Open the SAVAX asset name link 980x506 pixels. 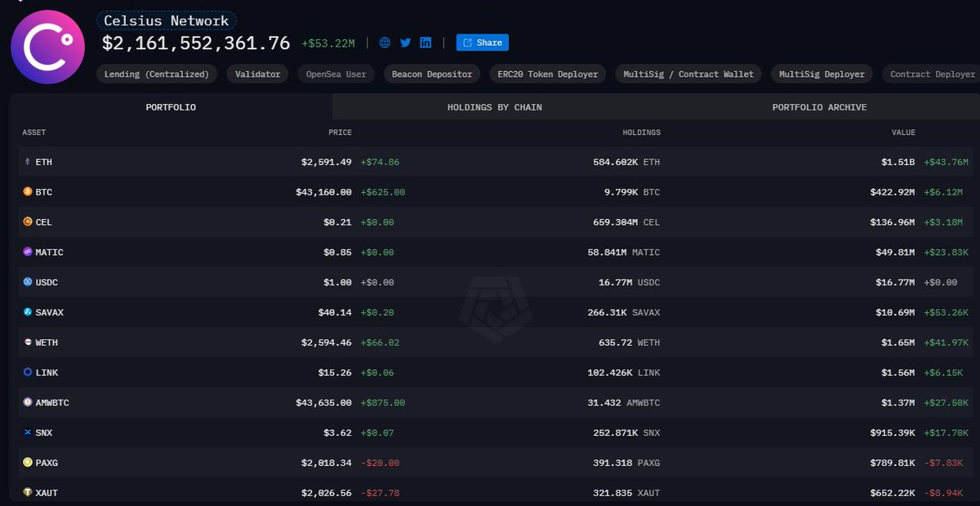click(x=49, y=312)
